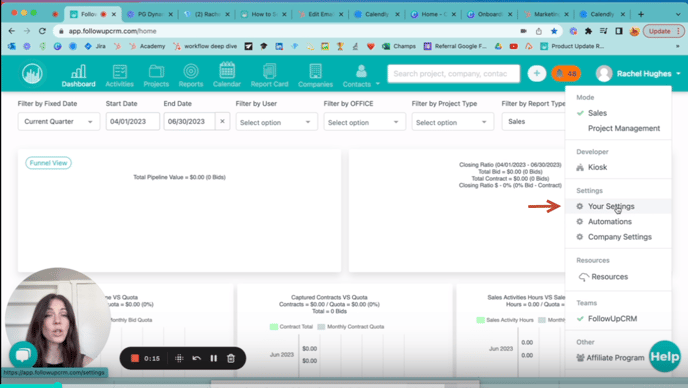The image size is (688, 388).
Task: Open the Companies nav icon
Action: coord(315,75)
